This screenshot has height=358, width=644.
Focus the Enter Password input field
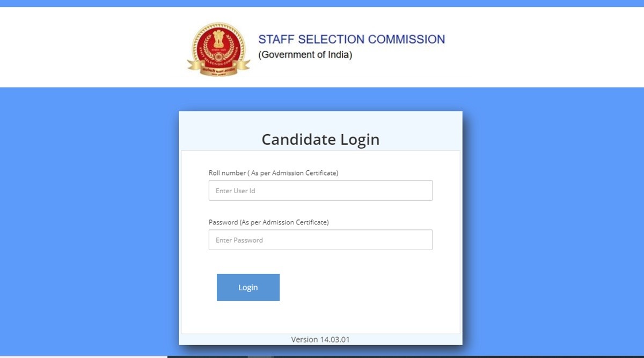tap(320, 240)
